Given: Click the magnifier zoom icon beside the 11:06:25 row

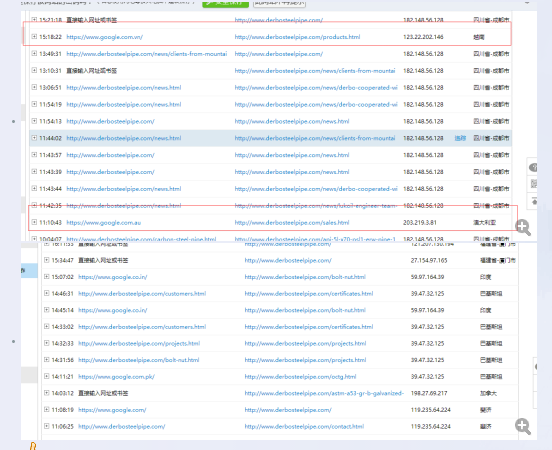Looking at the screenshot, I should click(523, 427).
